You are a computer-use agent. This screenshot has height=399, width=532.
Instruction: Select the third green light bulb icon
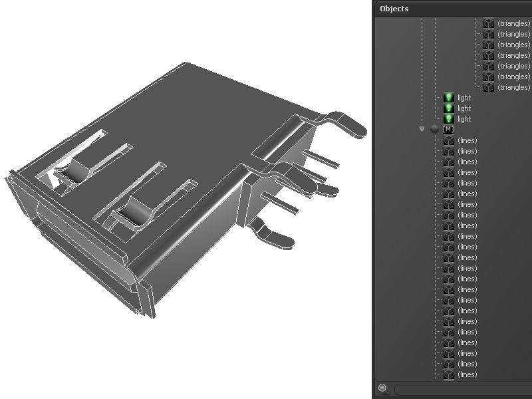click(x=449, y=119)
